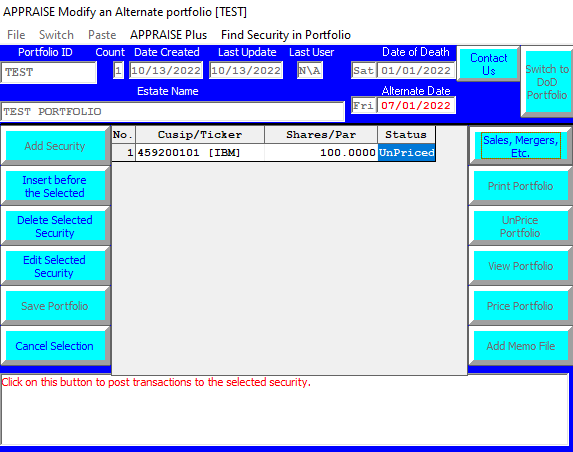This screenshot has height=452, width=573.
Task: Click Insert before the Selected button
Action: 55,186
